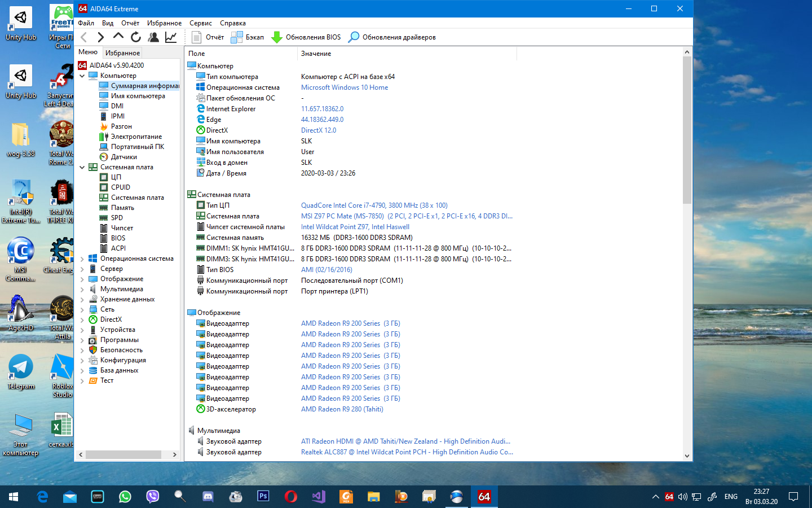812x508 pixels.
Task: Open the Отчёт report toolbar button
Action: (x=208, y=37)
